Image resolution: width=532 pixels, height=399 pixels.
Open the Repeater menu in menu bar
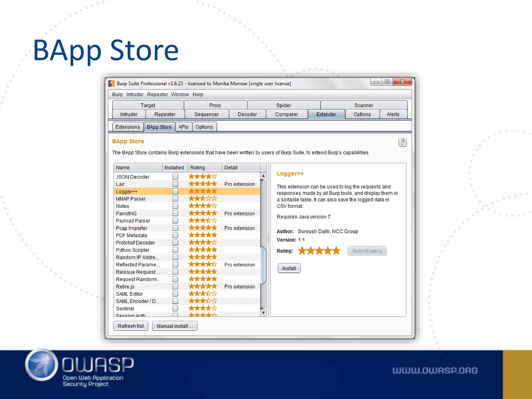coord(157,94)
